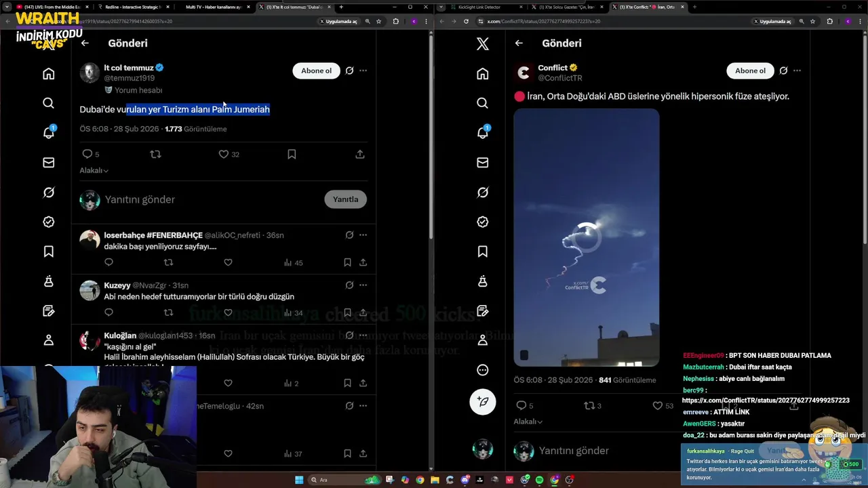Screen dimensions: 868x488
Task: Click Abone ol on lt col temmuz
Action: (316, 70)
